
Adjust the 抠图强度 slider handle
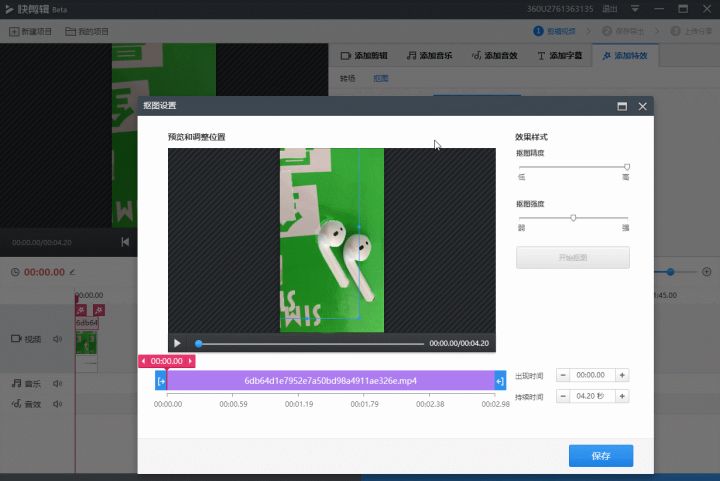point(573,218)
